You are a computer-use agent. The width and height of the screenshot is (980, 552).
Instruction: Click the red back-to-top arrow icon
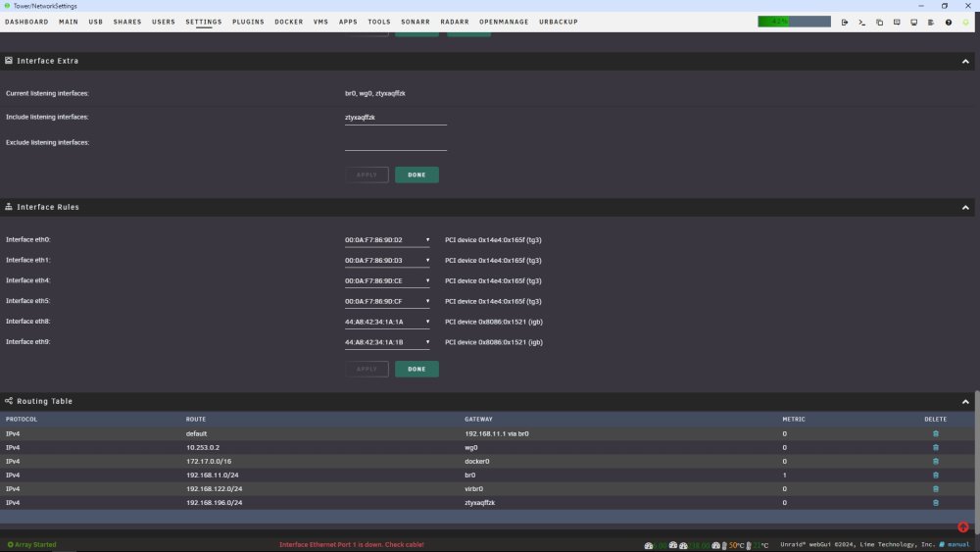coord(963,527)
